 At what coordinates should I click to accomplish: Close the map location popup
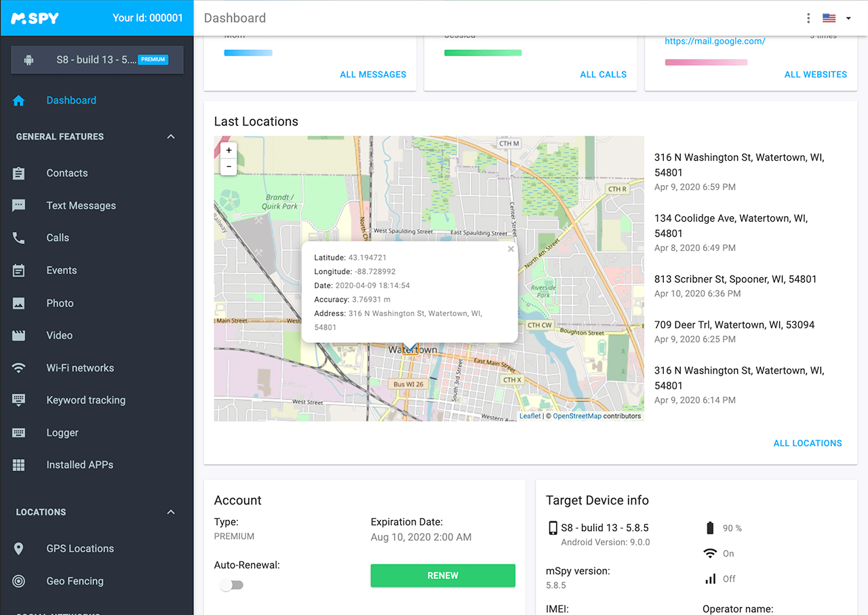coord(511,249)
